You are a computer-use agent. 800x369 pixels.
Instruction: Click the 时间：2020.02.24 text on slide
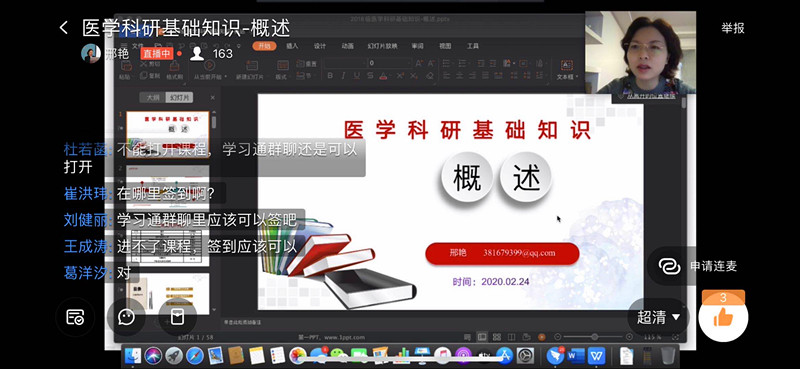[490, 281]
